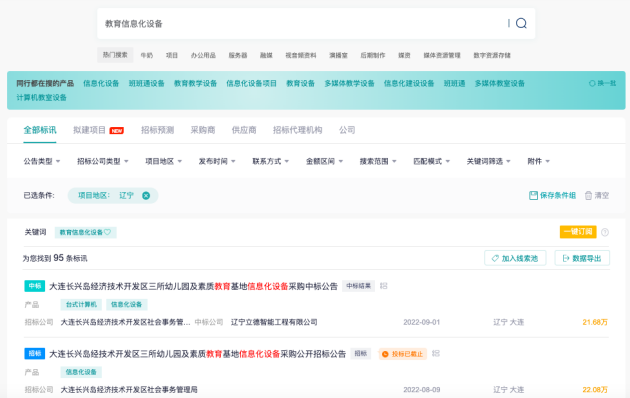This screenshot has width=630, height=398.
Task: Expand the 公告类型 dropdown
Action: pyautogui.click(x=42, y=161)
